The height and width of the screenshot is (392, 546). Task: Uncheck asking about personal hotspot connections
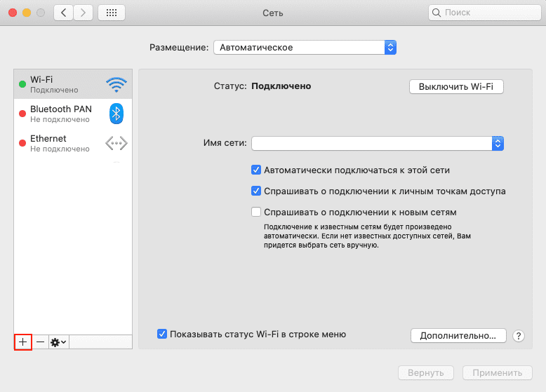[256, 191]
